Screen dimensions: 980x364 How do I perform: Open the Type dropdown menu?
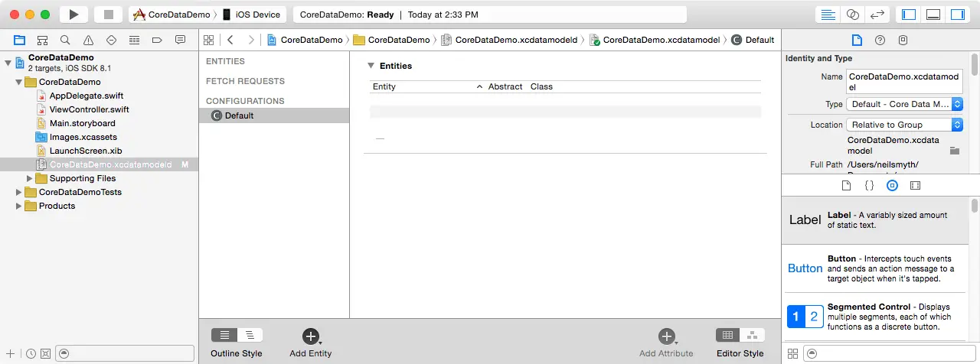tap(903, 104)
